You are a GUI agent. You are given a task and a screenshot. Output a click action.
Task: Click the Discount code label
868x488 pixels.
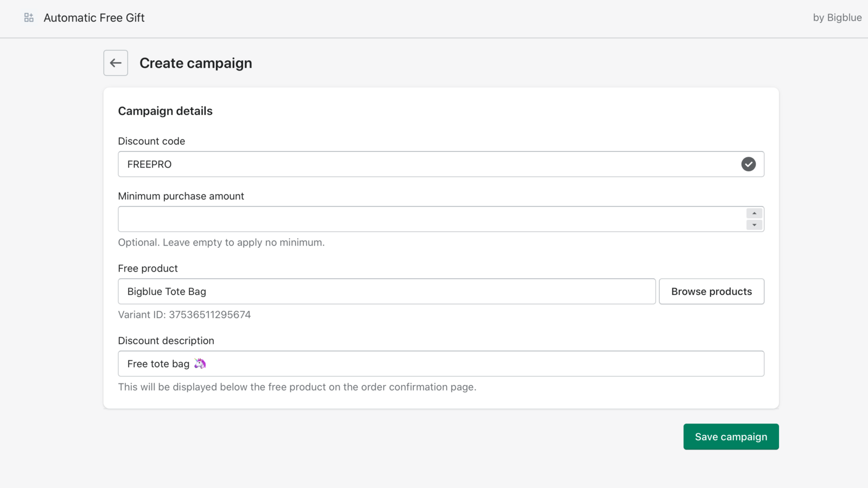(151, 141)
